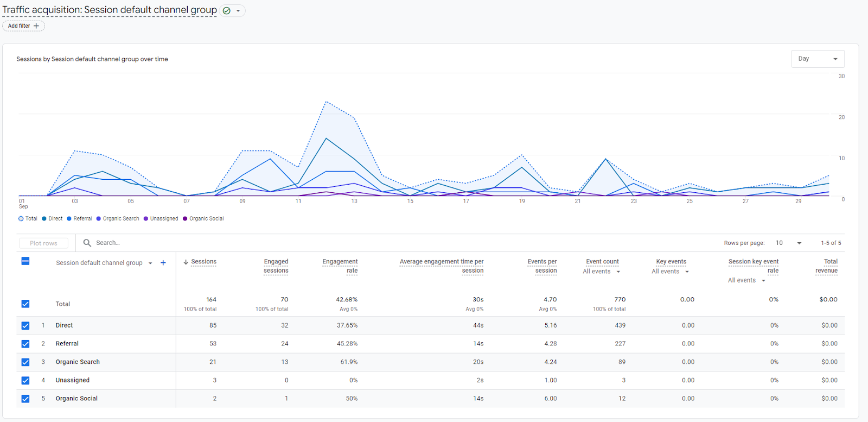The width and height of the screenshot is (868, 422).
Task: Toggle the Total series legend dot
Action: (x=21, y=219)
